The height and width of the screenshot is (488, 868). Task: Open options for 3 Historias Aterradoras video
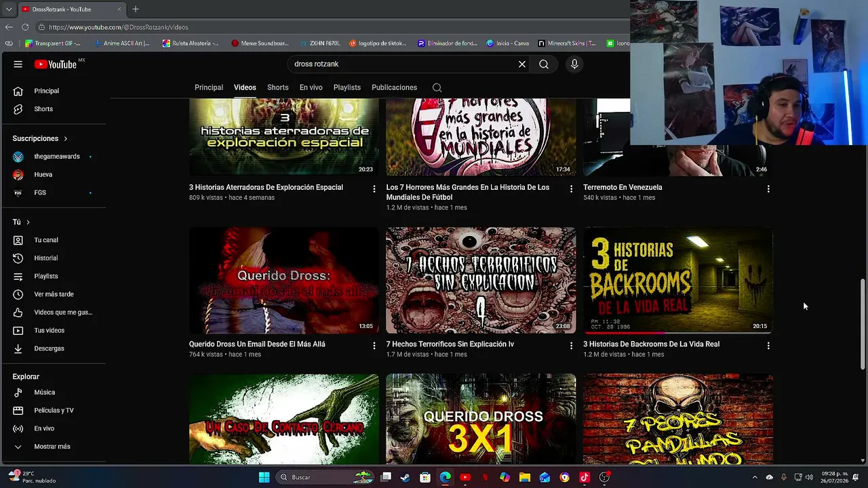click(x=374, y=189)
